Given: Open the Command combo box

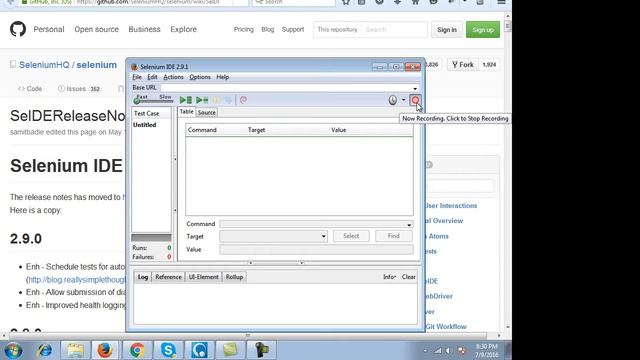Looking at the screenshot, I should click(316, 224).
